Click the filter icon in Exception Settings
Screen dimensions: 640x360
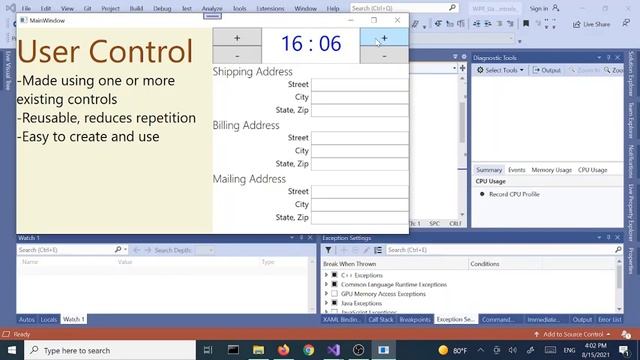[328, 250]
